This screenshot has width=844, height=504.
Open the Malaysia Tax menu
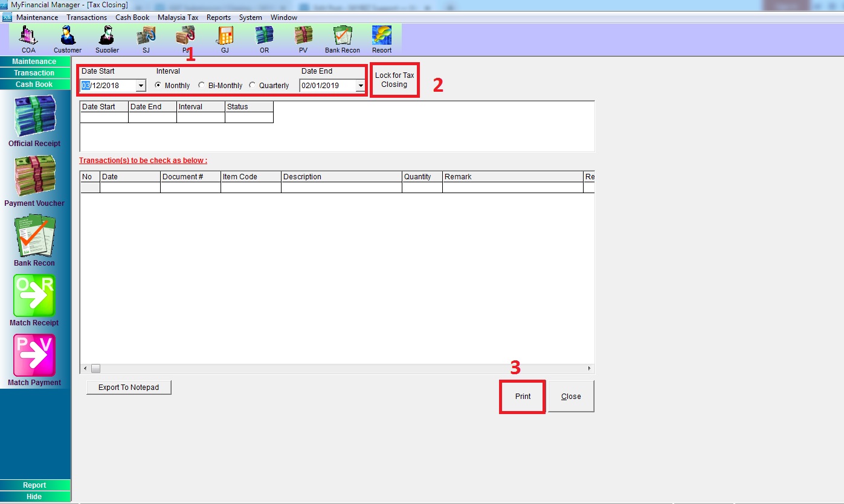point(178,18)
